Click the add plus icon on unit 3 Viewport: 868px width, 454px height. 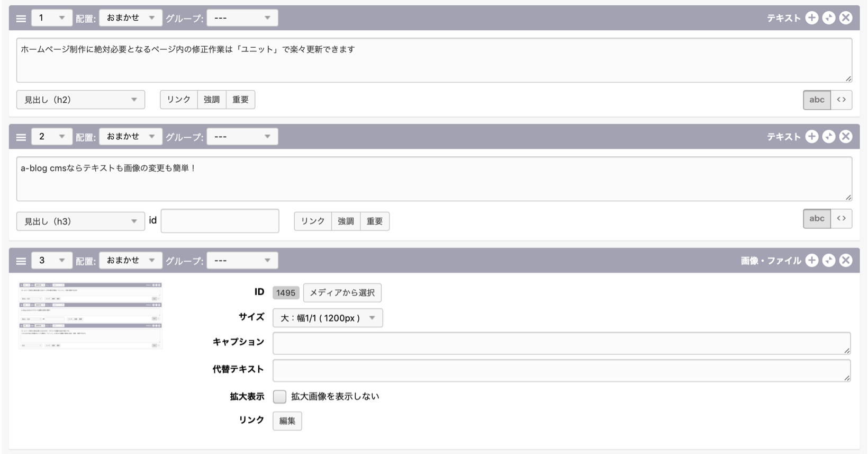coord(812,260)
